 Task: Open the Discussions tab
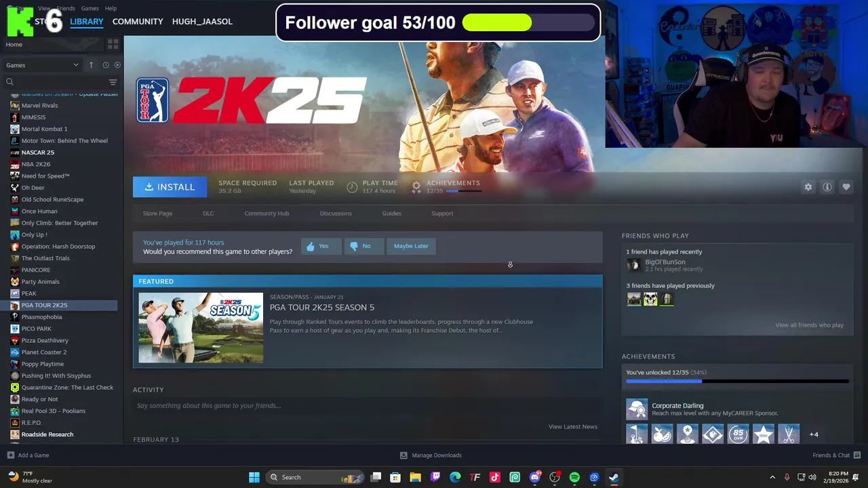coord(336,213)
